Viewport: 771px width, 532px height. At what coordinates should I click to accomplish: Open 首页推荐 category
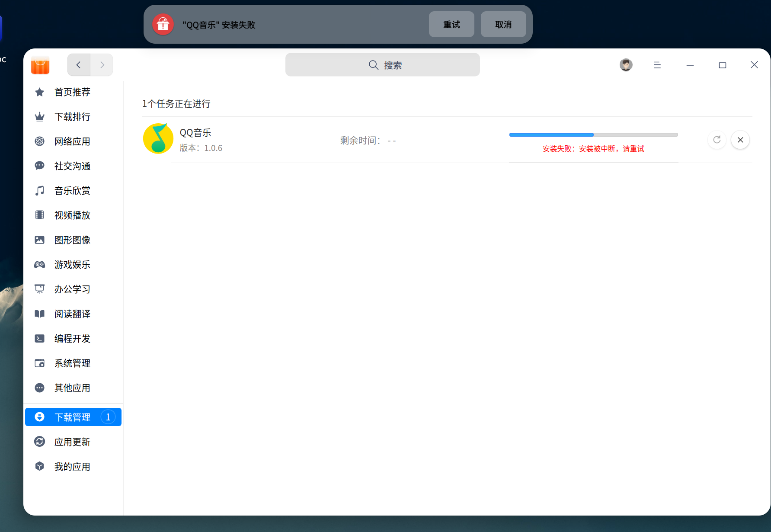74,92
